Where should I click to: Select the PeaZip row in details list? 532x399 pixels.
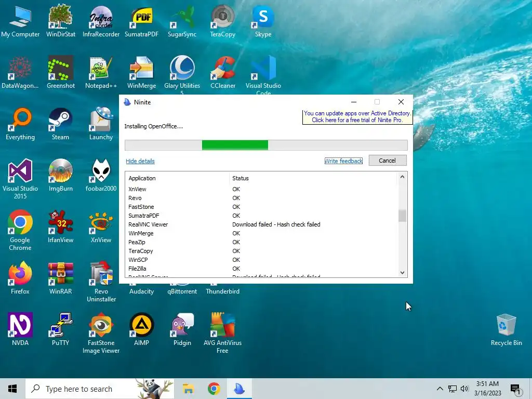tap(261, 242)
